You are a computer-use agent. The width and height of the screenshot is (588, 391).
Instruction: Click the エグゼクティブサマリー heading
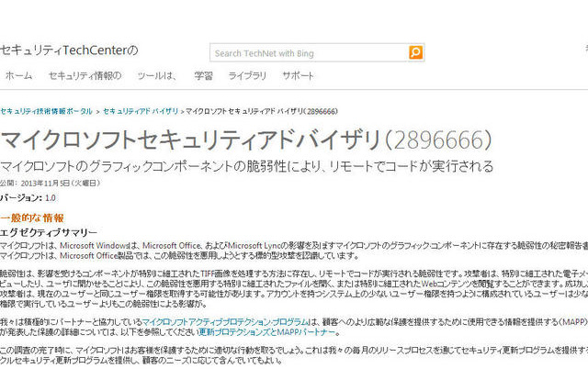49,232
